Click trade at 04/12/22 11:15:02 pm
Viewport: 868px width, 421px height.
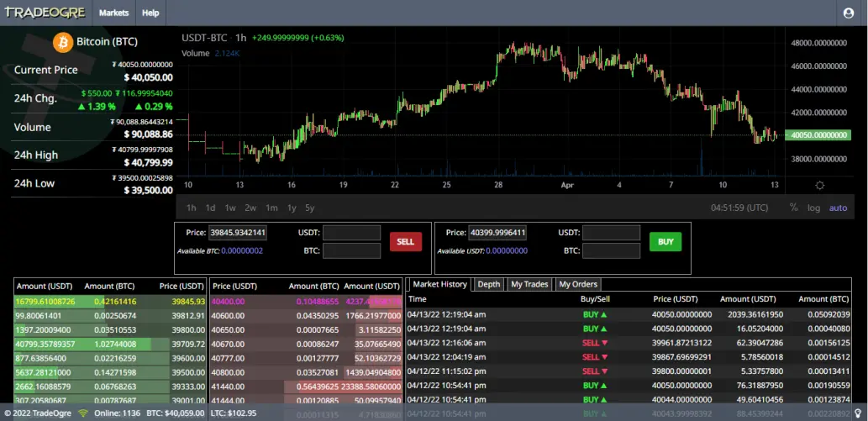pyautogui.click(x=629, y=371)
